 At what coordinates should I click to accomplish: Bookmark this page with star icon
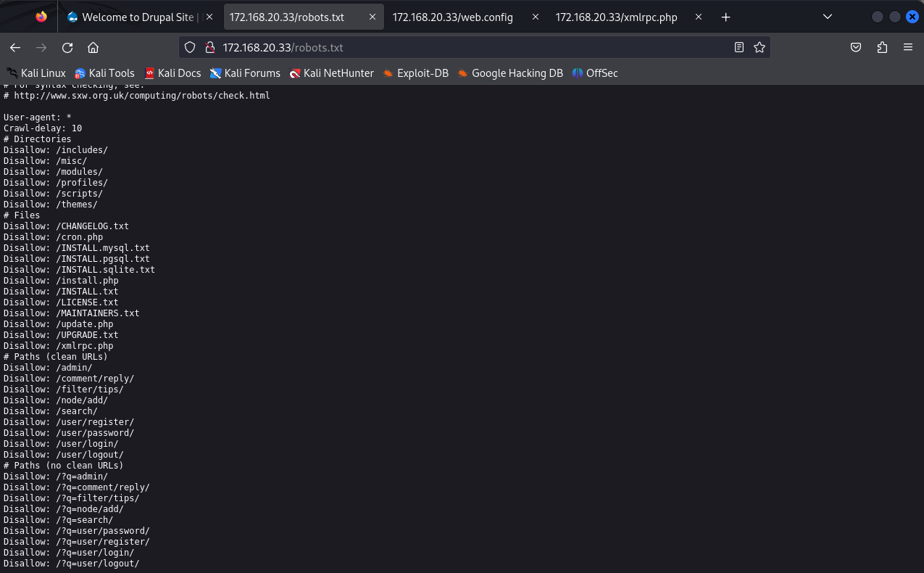click(759, 48)
